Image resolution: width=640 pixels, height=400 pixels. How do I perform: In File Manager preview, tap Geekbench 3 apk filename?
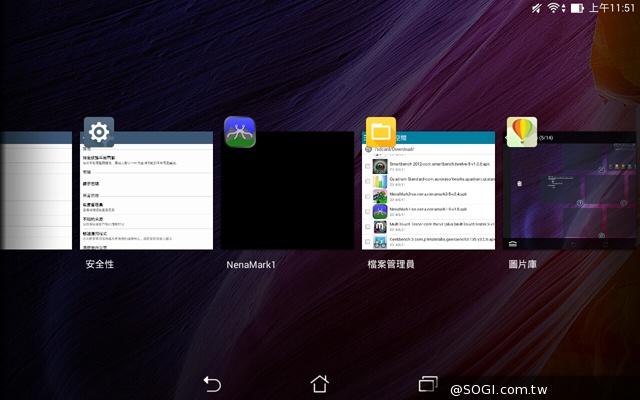(442, 239)
